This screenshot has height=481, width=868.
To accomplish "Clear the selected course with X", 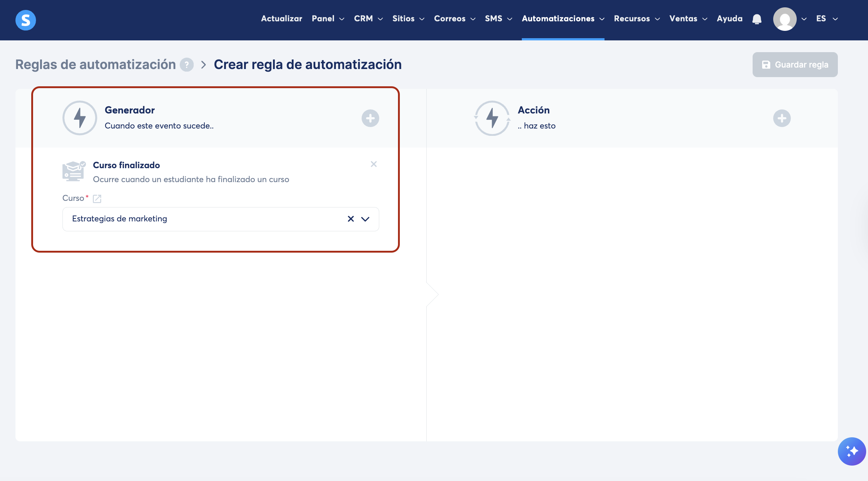I will (351, 219).
